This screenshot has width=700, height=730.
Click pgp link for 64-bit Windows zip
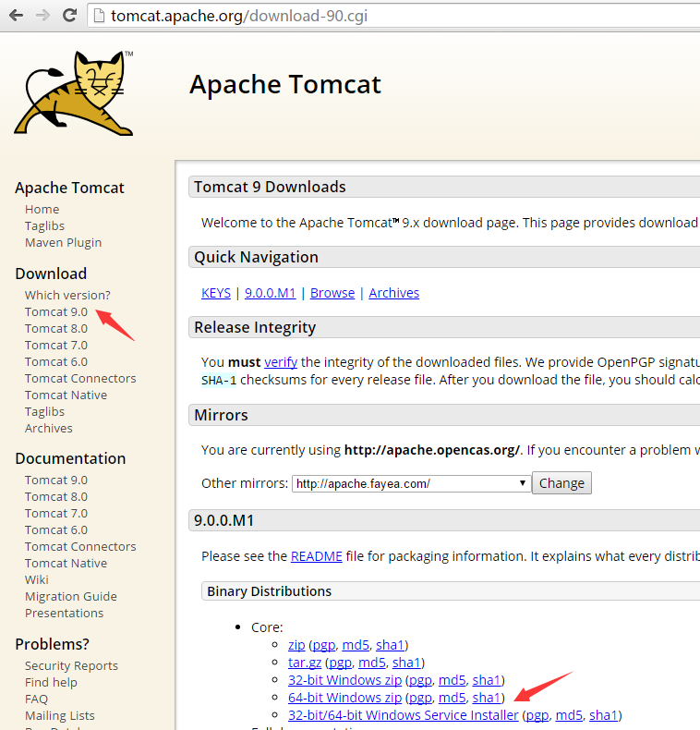coord(420,699)
